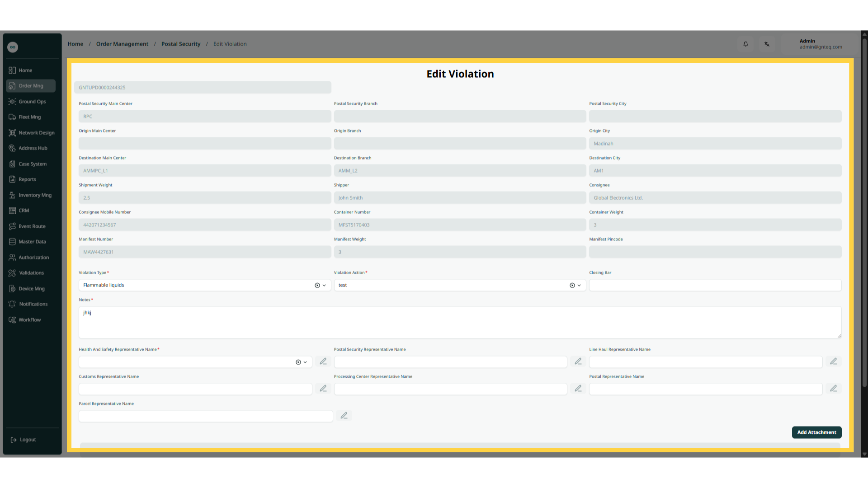
Task: Click into the Closing Bar field
Action: [715, 285]
